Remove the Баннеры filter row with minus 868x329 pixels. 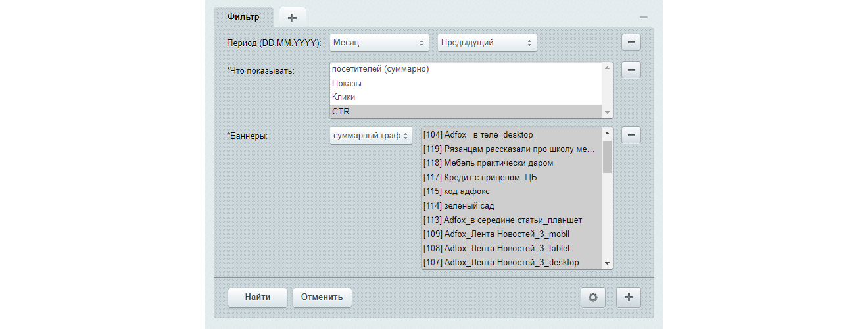631,135
